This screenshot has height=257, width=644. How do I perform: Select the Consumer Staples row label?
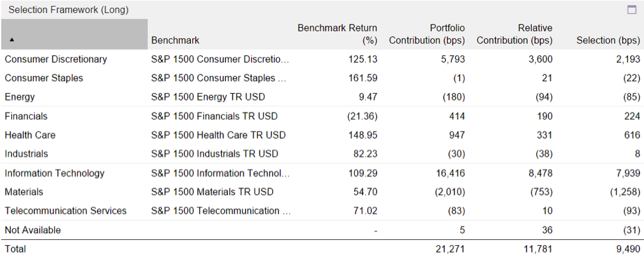tap(44, 78)
